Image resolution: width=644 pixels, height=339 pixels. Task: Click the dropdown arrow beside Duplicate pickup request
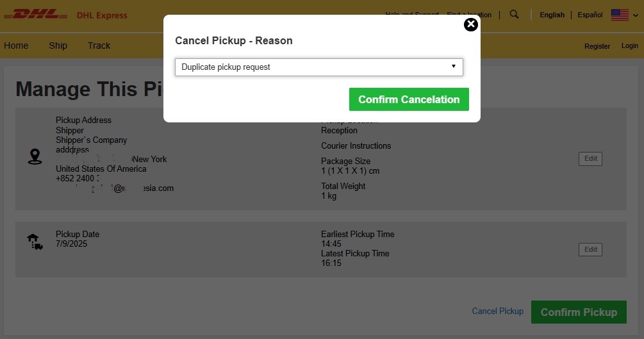tap(454, 66)
